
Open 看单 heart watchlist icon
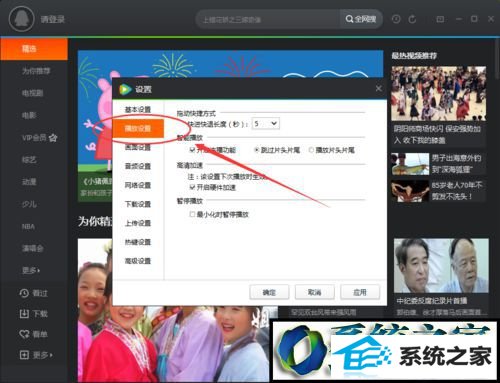pyautogui.click(x=24, y=334)
